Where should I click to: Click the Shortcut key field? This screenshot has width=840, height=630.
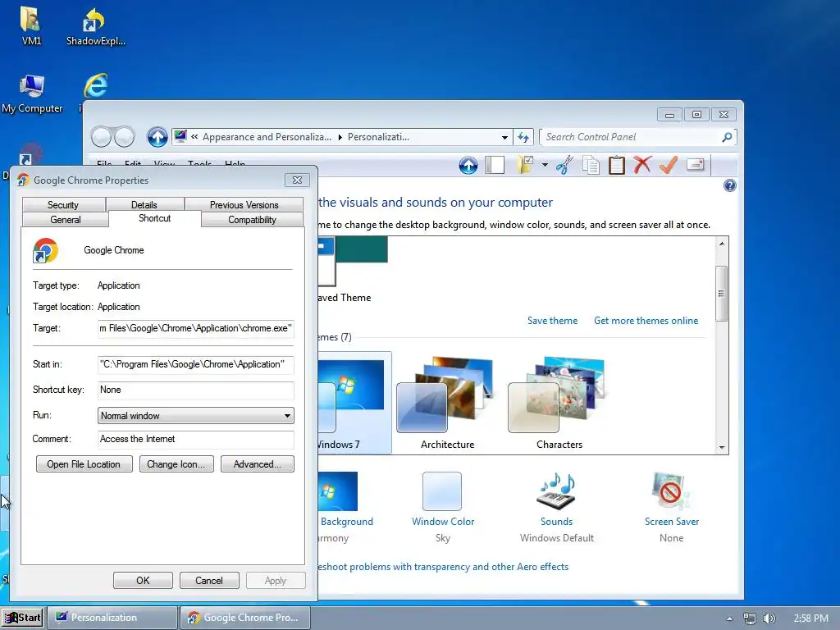point(195,390)
